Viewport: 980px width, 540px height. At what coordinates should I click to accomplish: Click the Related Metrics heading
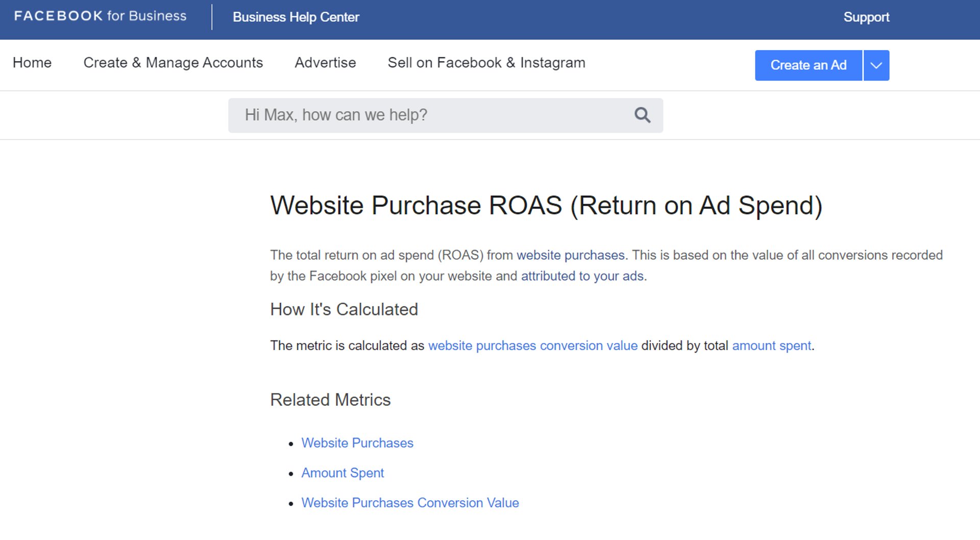[330, 400]
